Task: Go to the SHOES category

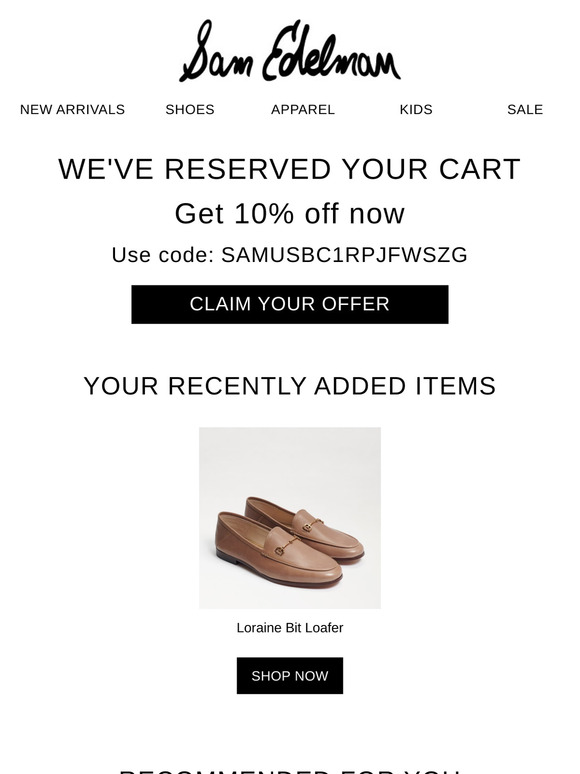Action: coord(190,110)
